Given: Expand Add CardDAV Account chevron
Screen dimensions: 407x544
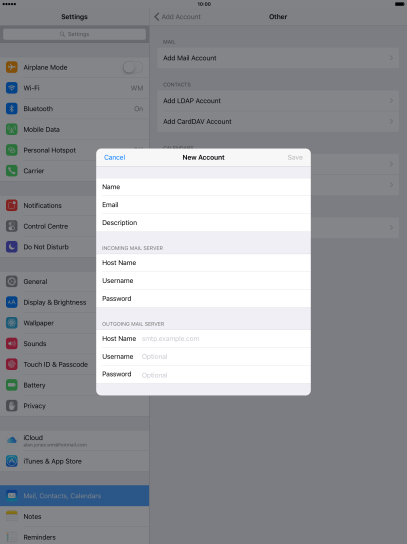Looking at the screenshot, I should click(x=391, y=121).
